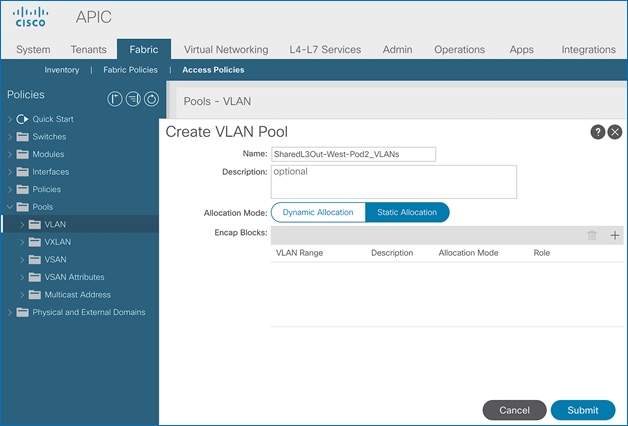Click the plus icon to add Encap Block

pos(615,235)
